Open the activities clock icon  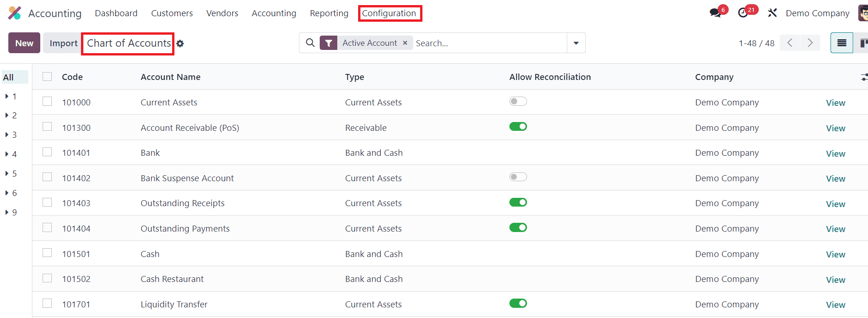pyautogui.click(x=743, y=13)
